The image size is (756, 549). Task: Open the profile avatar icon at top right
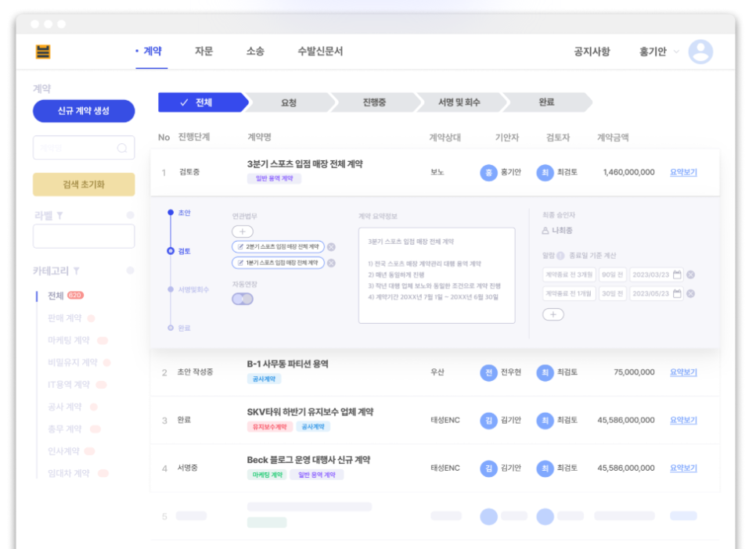click(x=702, y=50)
